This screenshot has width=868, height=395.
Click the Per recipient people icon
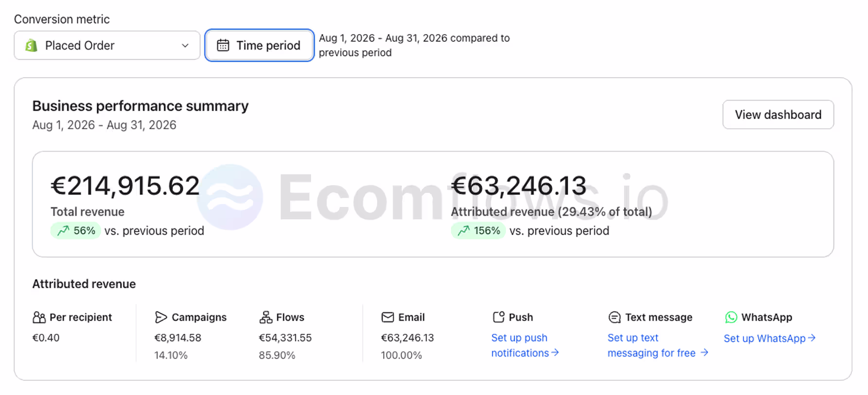[x=39, y=317]
